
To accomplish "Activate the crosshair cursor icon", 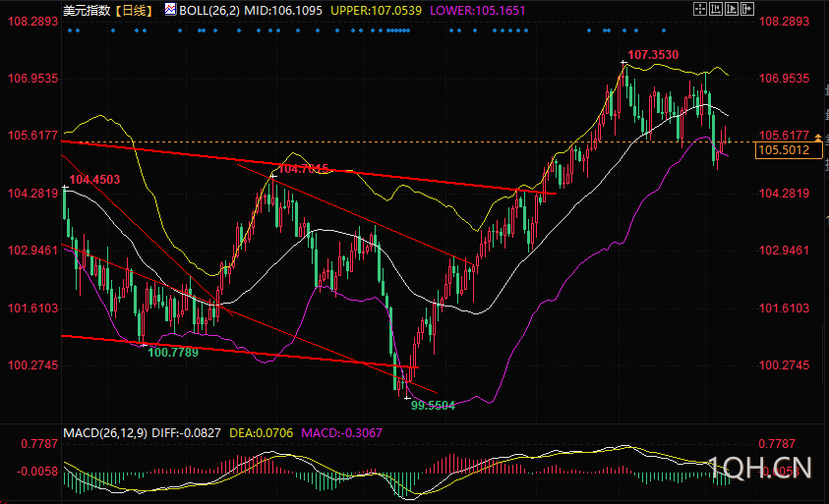I will [x=700, y=9].
